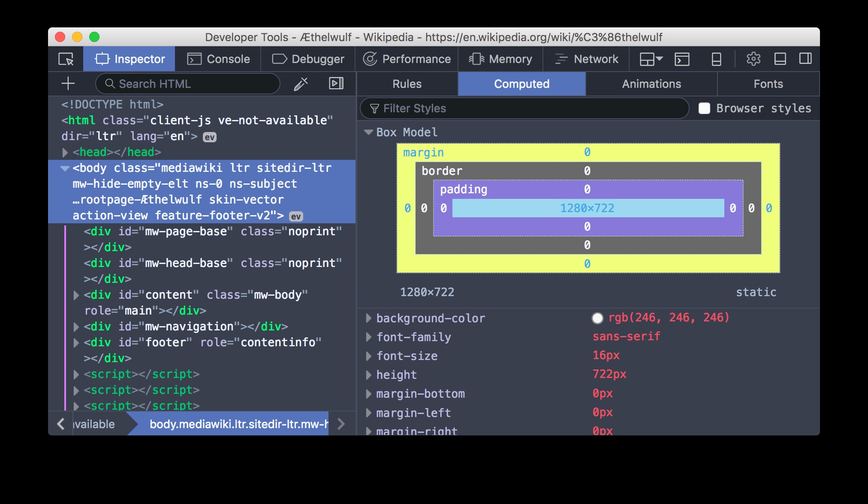Viewport: 868px width, 504px height.
Task: Open the iframe selector icon
Action: click(x=651, y=59)
